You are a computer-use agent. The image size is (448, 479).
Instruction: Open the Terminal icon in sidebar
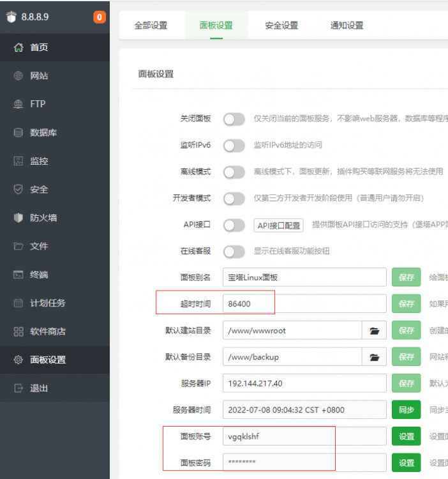coord(18,275)
